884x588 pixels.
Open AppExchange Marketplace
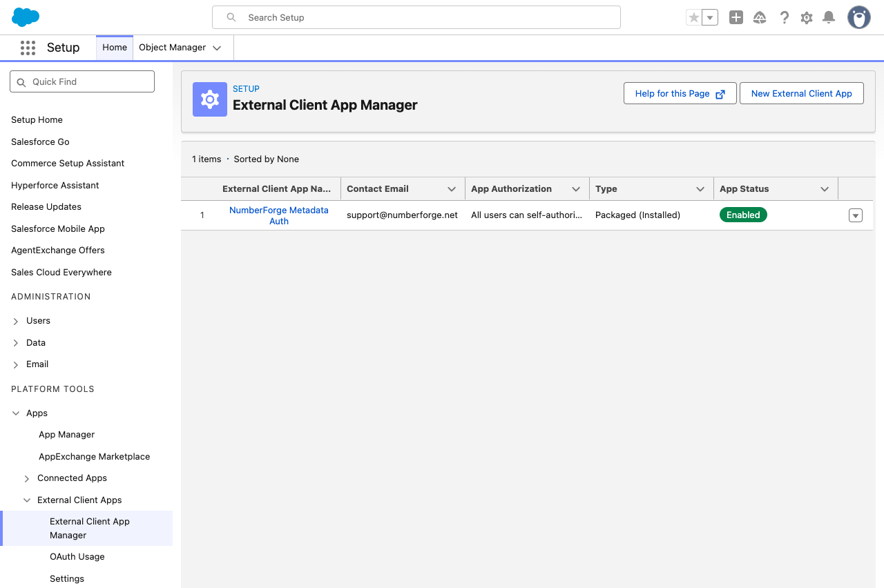94,456
